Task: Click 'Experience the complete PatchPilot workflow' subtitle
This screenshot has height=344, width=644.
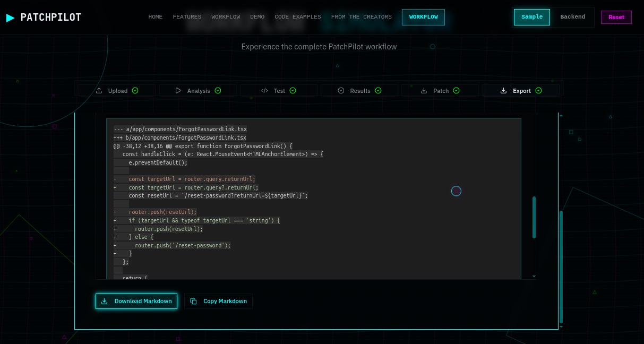Action: 319,47
